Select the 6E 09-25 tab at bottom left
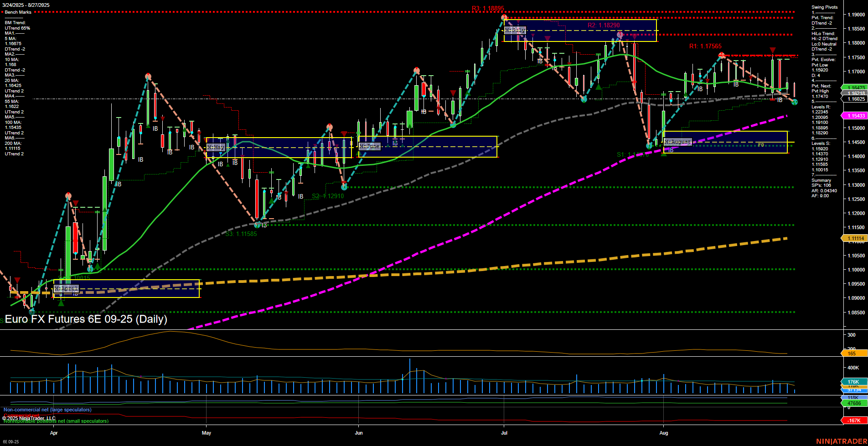 click(x=10, y=441)
